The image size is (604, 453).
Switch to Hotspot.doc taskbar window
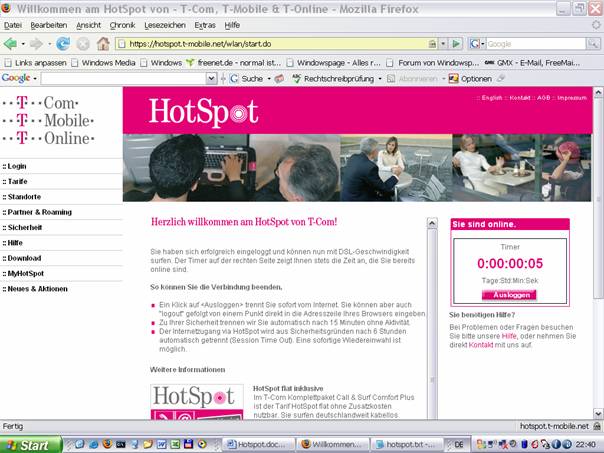click(x=258, y=445)
